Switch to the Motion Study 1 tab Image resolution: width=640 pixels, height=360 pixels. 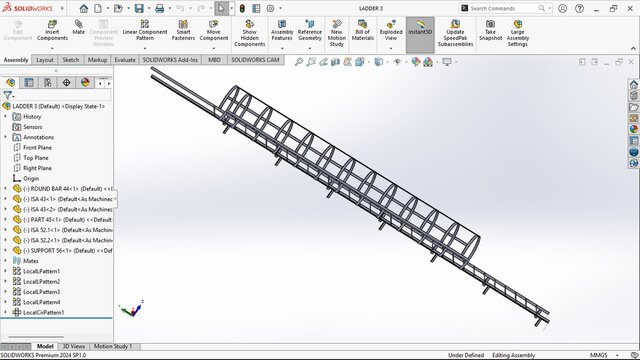pos(113,347)
